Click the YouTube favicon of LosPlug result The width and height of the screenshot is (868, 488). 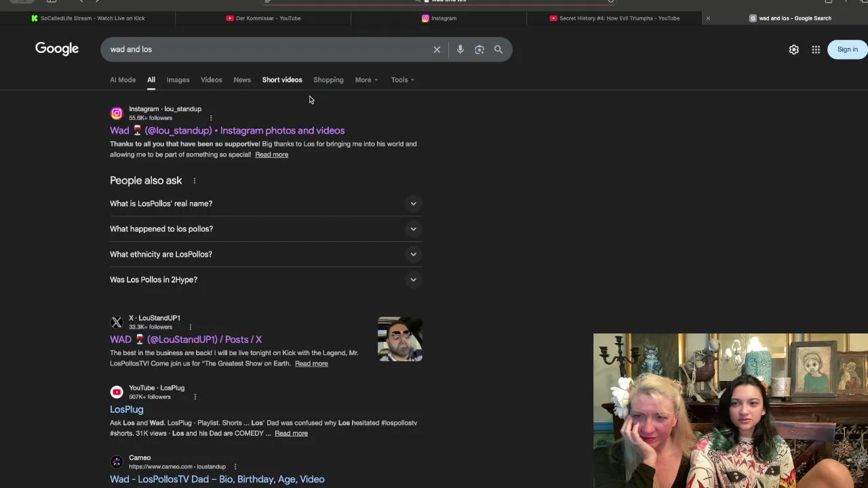[x=117, y=392]
